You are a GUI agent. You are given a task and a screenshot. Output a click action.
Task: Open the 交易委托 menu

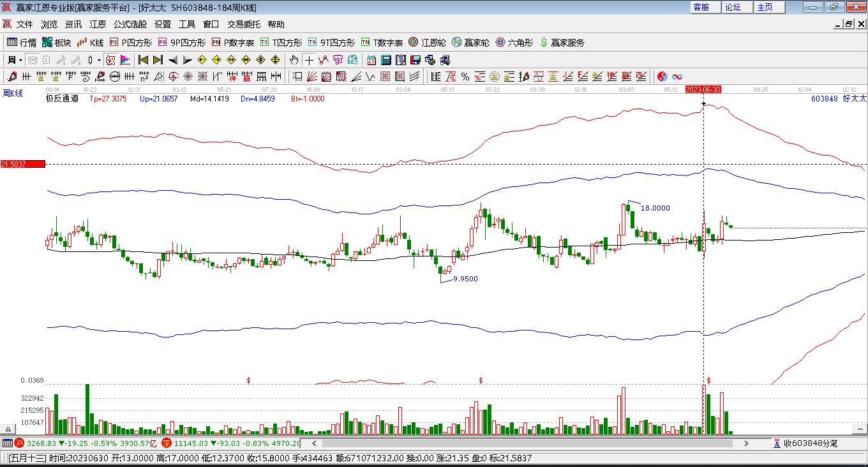click(244, 24)
